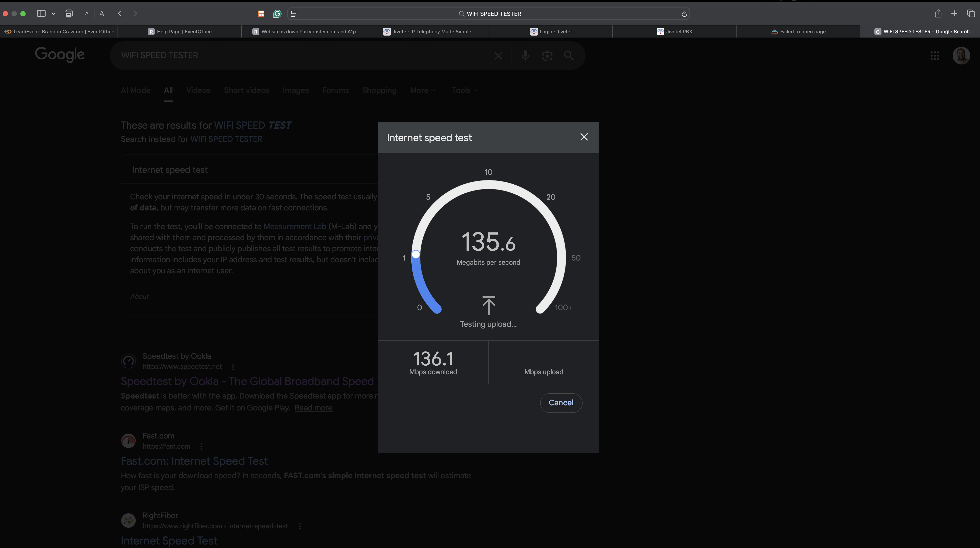
Task: Clear the search query with X
Action: [x=498, y=56]
